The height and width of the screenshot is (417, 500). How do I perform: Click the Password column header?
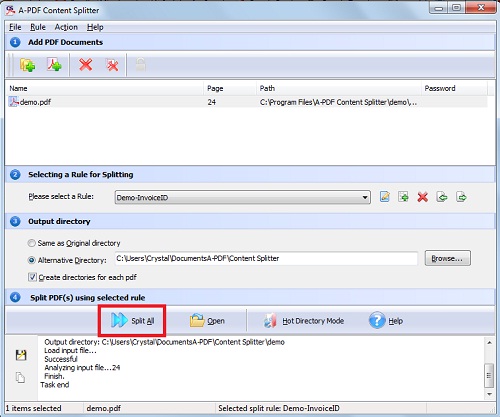click(454, 88)
